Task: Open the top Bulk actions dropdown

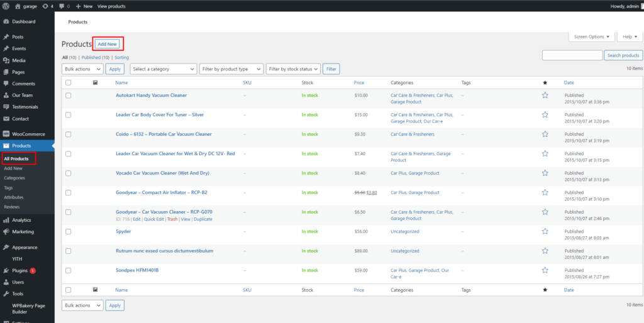Action: tap(82, 69)
